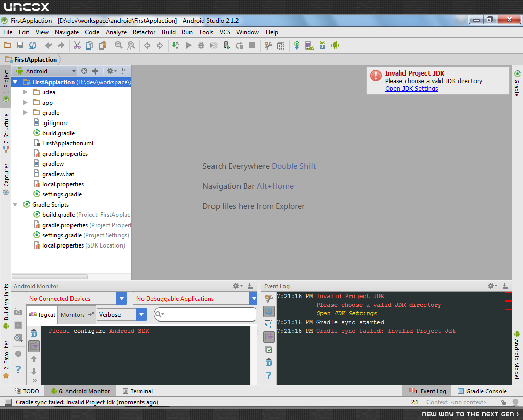Open the Terminal tool tab
The image size is (523, 420).
coord(137,391)
